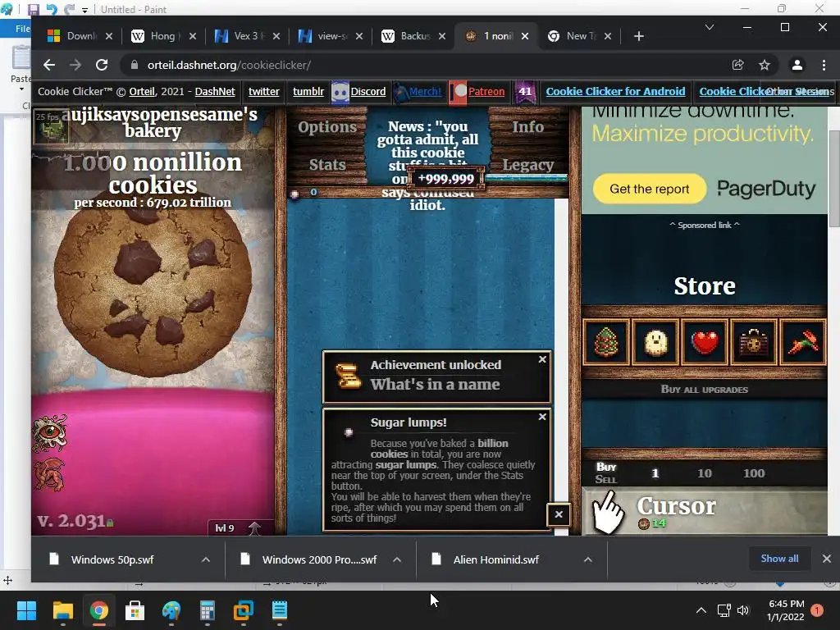Open Calculator from taskbar

pos(208,610)
